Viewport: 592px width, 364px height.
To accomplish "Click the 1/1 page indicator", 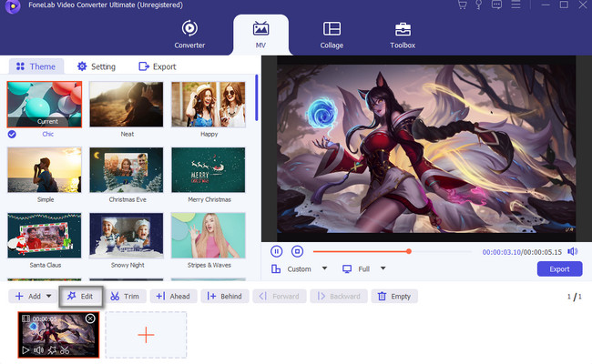I will [x=574, y=297].
